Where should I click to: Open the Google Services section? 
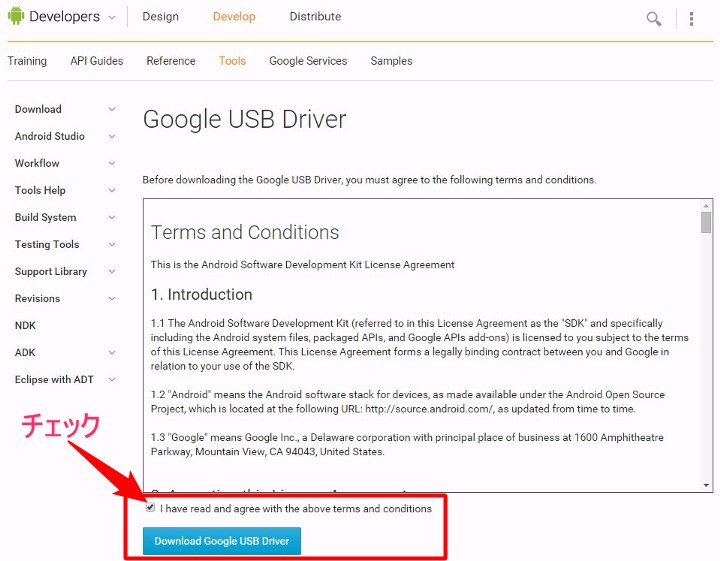pos(308,61)
